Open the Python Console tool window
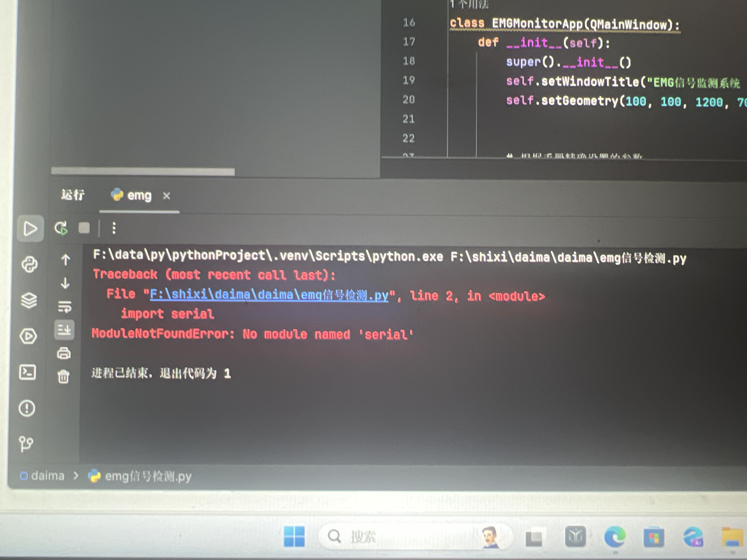 pyautogui.click(x=29, y=265)
